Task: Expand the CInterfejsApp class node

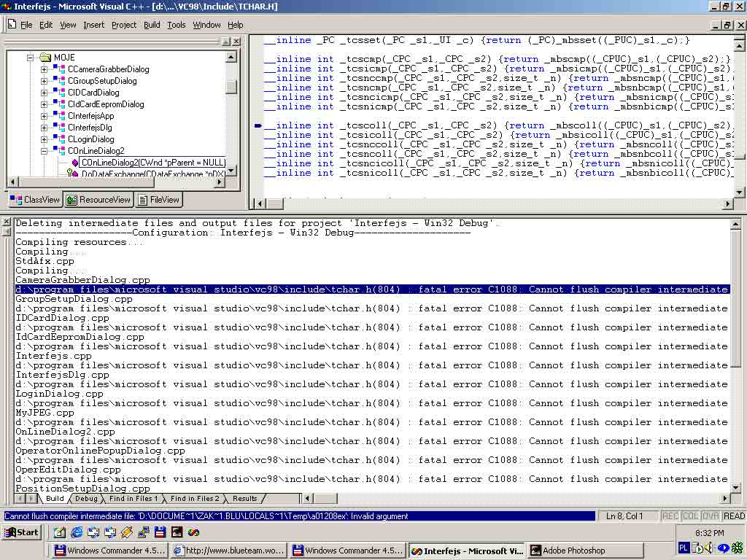Action: point(44,116)
